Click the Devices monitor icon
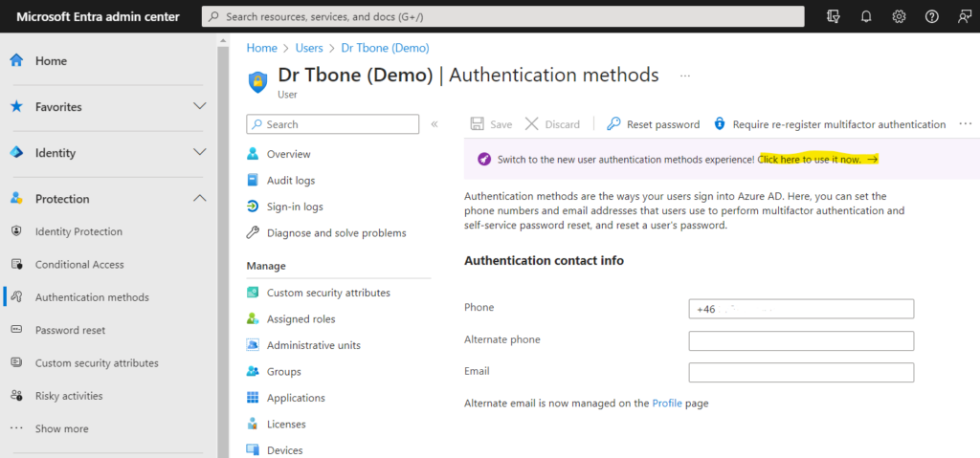This screenshot has width=980, height=458. (x=253, y=450)
